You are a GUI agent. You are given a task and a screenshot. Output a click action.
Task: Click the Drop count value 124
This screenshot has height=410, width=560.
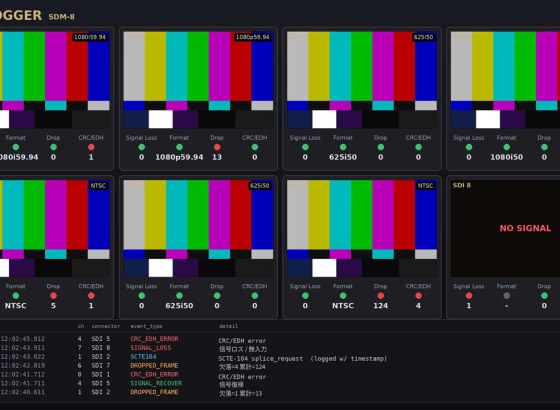(381, 306)
